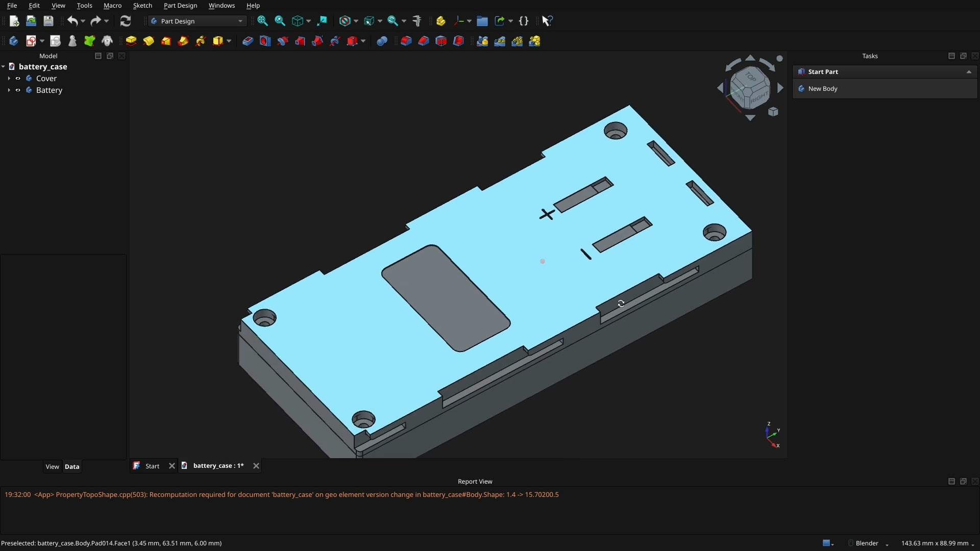The width and height of the screenshot is (980, 551).
Task: Create a new sketch
Action: tap(31, 41)
